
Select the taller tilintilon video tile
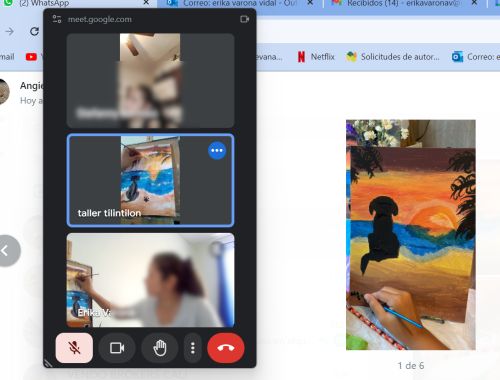[x=150, y=180]
